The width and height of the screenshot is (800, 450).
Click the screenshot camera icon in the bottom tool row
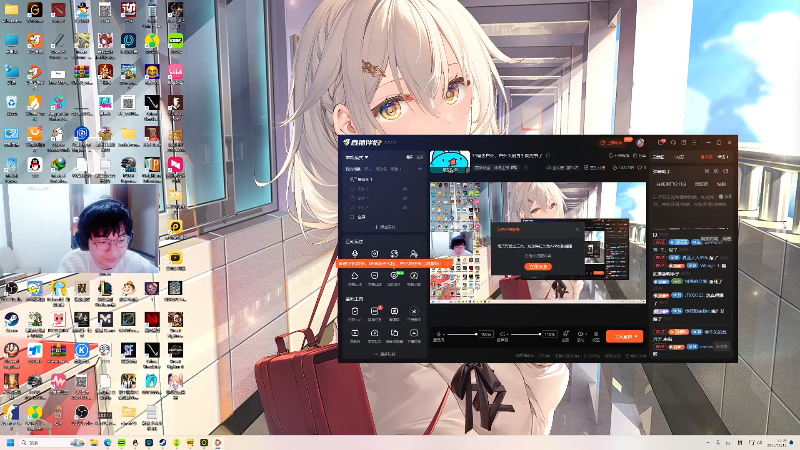pyautogui.click(x=374, y=333)
